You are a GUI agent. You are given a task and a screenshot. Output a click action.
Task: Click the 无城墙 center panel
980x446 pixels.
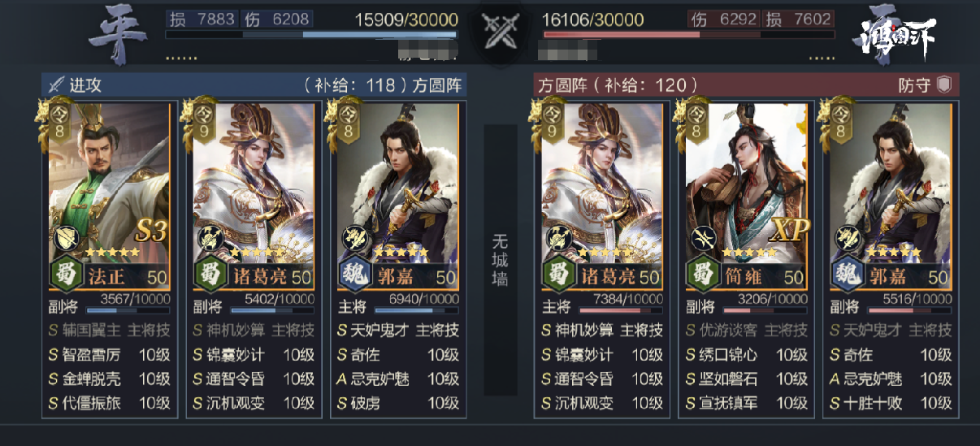pos(501,260)
